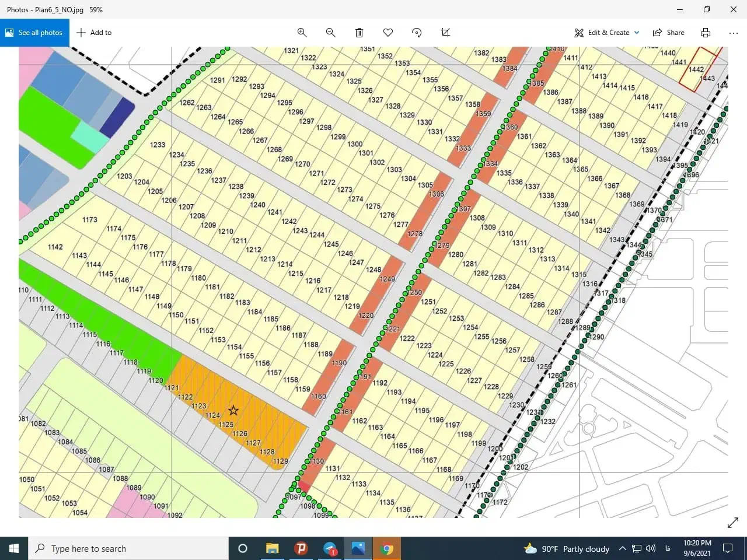This screenshot has width=747, height=560.
Task: Click the Share button
Action: tap(669, 33)
